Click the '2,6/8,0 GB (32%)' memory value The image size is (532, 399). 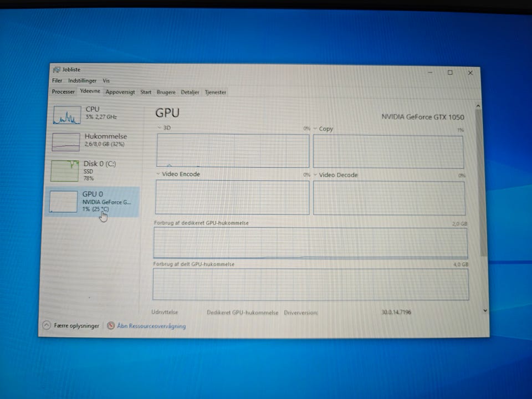[105, 144]
